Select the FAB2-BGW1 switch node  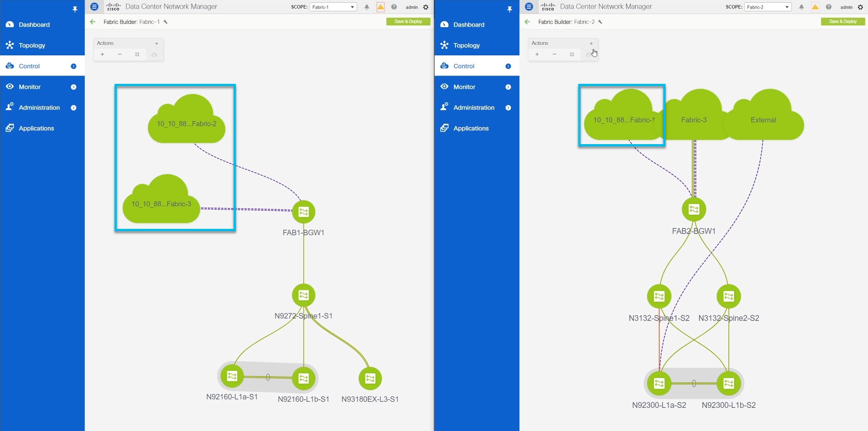pyautogui.click(x=694, y=209)
